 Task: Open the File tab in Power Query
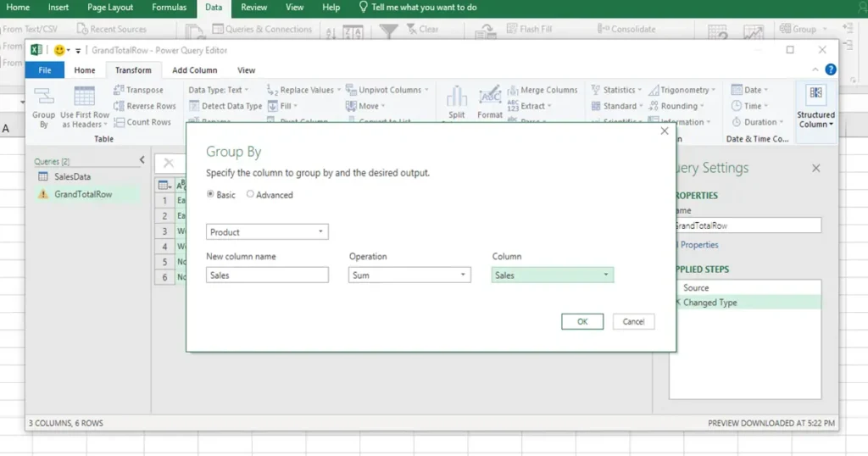(x=45, y=70)
